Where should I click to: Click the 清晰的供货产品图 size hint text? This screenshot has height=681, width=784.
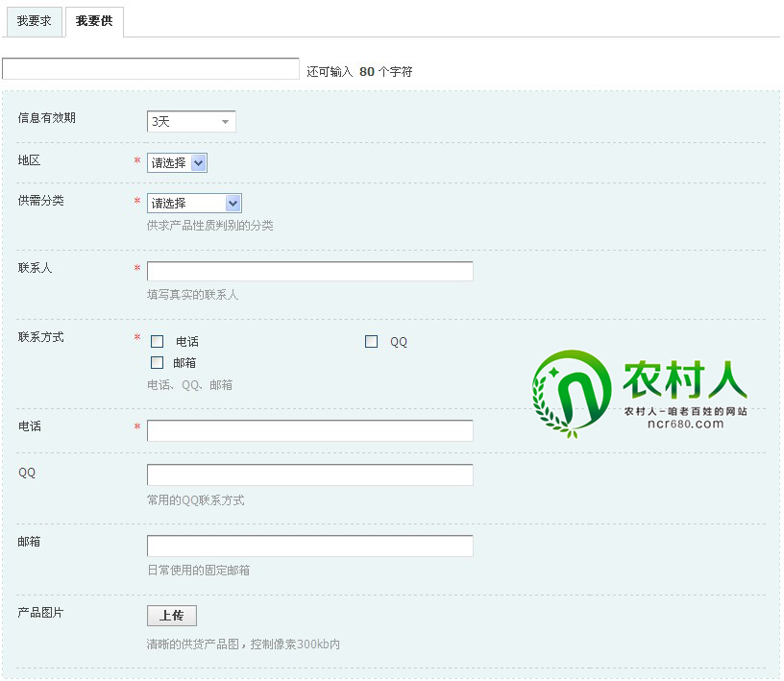click(x=243, y=644)
